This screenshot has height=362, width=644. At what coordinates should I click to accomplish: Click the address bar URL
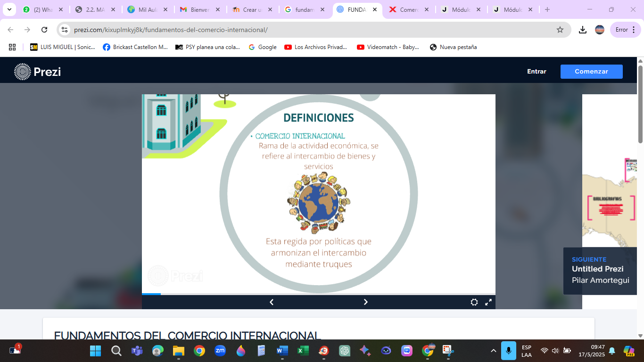pos(171,30)
